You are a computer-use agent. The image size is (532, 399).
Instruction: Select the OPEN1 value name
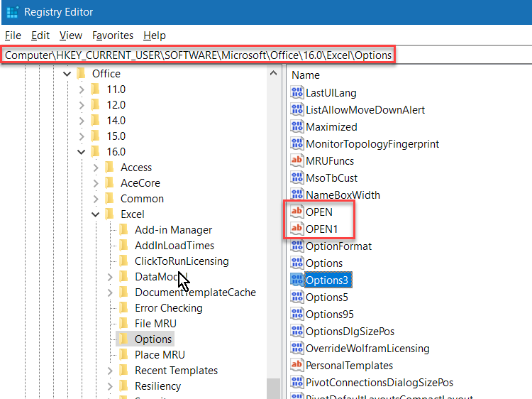pos(321,229)
